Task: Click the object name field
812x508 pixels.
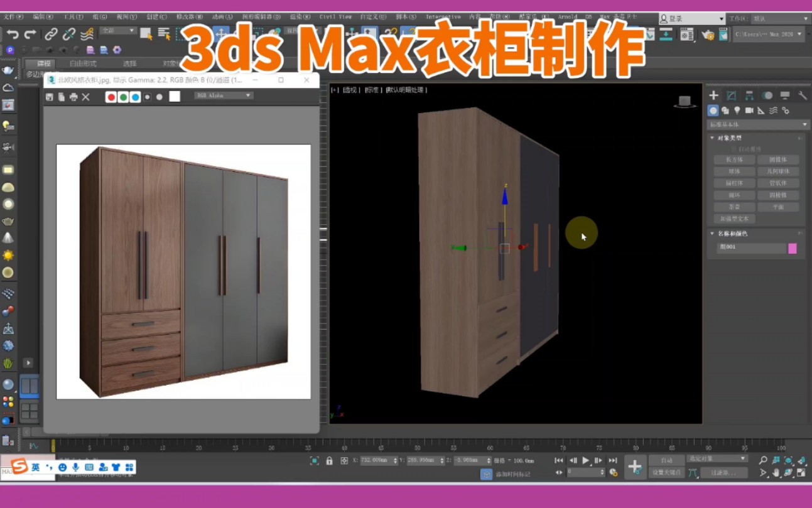Action: [751, 248]
